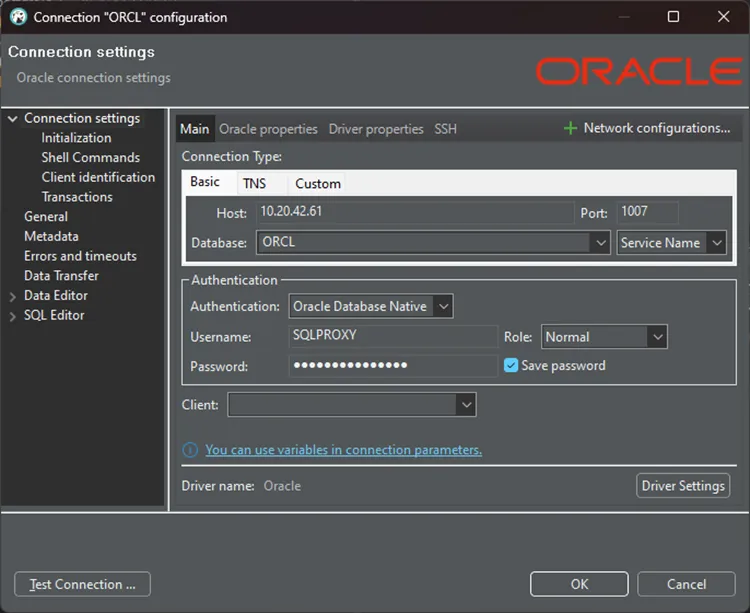Click the Database ORCL text field
Screen dimensions: 750x613
point(424,242)
